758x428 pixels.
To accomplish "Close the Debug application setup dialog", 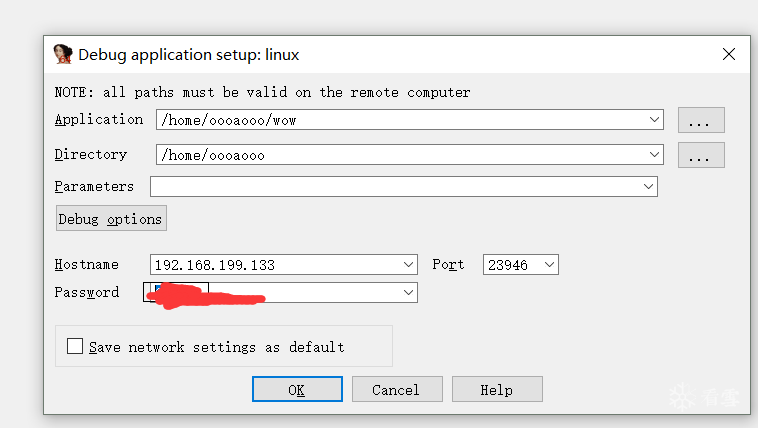I will (727, 54).
